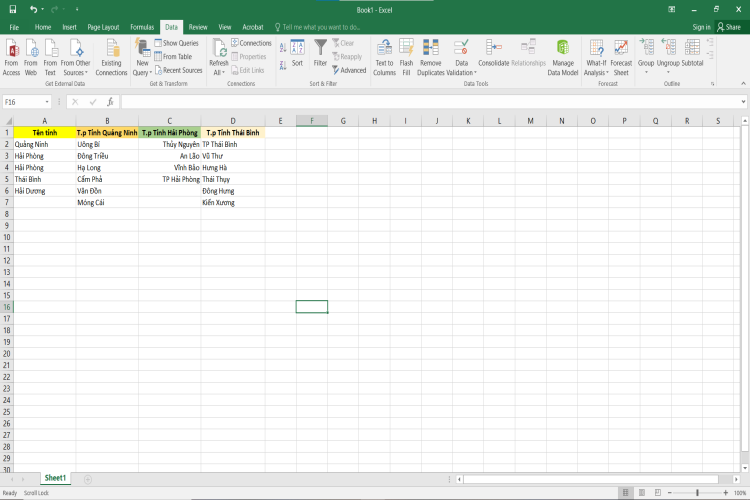750x500 pixels.
Task: Click Remove Duplicates
Action: tap(430, 57)
